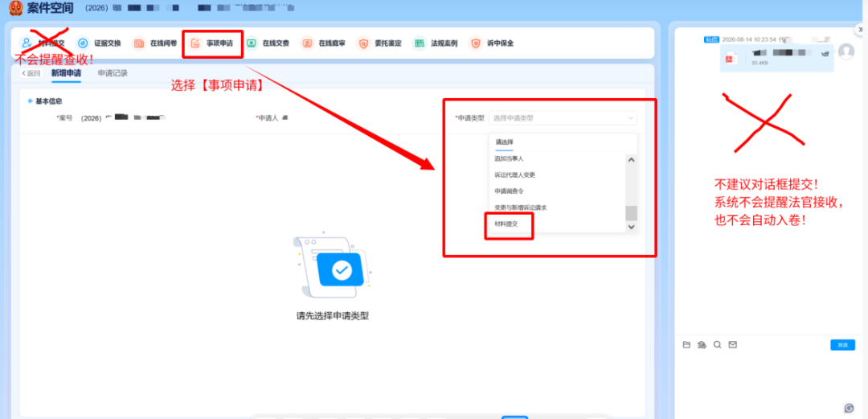Open folder icon in chat toolbar
This screenshot has height=419, width=868.
686,345
